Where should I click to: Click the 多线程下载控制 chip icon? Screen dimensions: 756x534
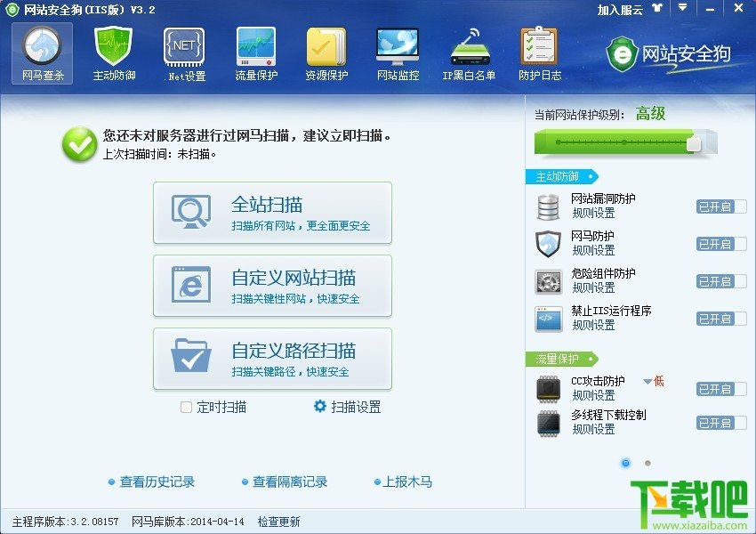pyautogui.click(x=549, y=423)
